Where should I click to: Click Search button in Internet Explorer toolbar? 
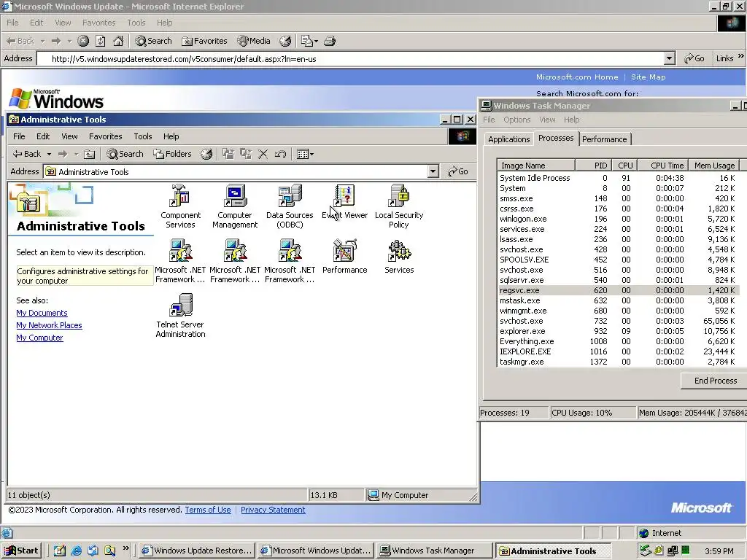[x=153, y=41]
